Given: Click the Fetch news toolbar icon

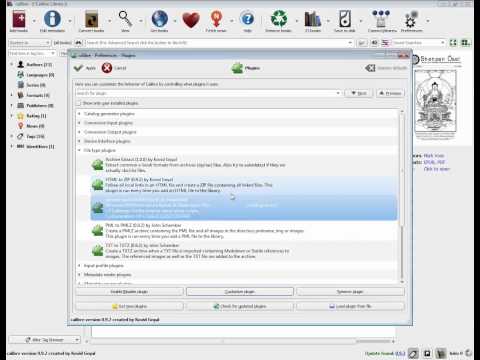Looking at the screenshot, I should point(216,19).
